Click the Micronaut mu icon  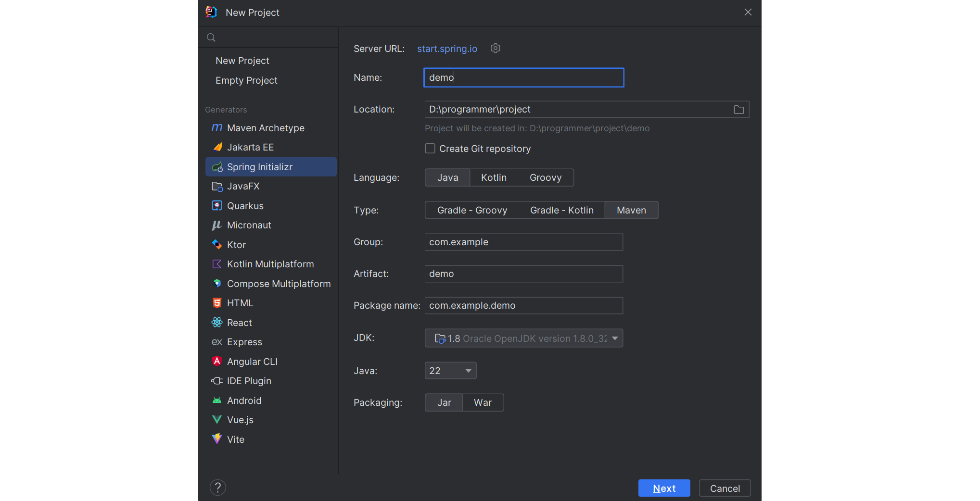(x=217, y=225)
